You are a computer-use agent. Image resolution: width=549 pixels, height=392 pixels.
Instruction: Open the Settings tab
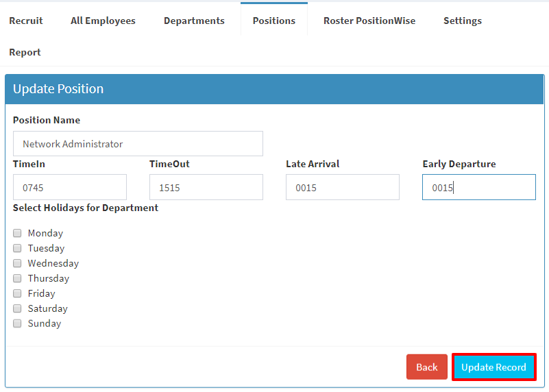(x=463, y=21)
